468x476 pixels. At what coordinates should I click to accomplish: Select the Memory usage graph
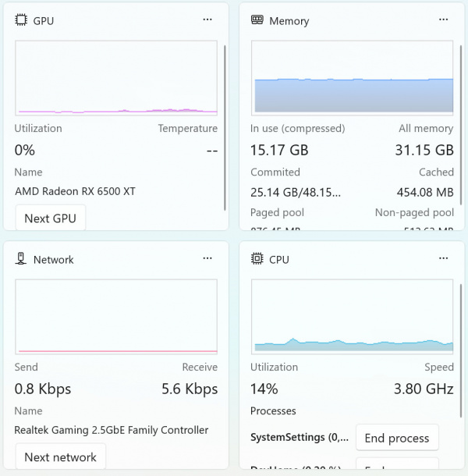pyautogui.click(x=352, y=78)
